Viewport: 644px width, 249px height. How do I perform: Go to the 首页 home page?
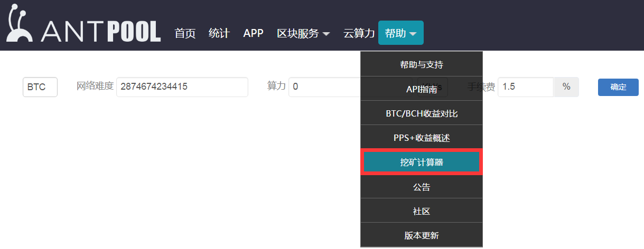tap(185, 33)
